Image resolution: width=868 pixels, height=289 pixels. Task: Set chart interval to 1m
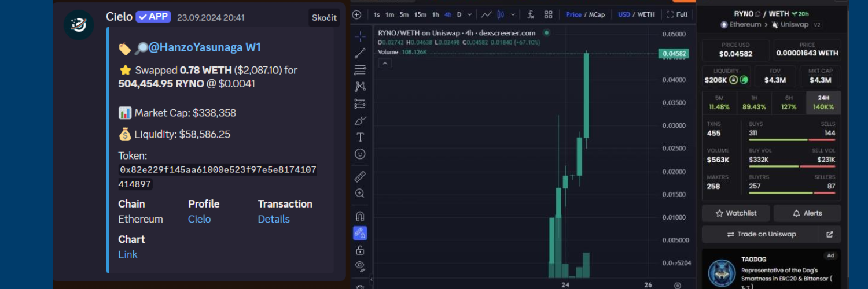[389, 14]
